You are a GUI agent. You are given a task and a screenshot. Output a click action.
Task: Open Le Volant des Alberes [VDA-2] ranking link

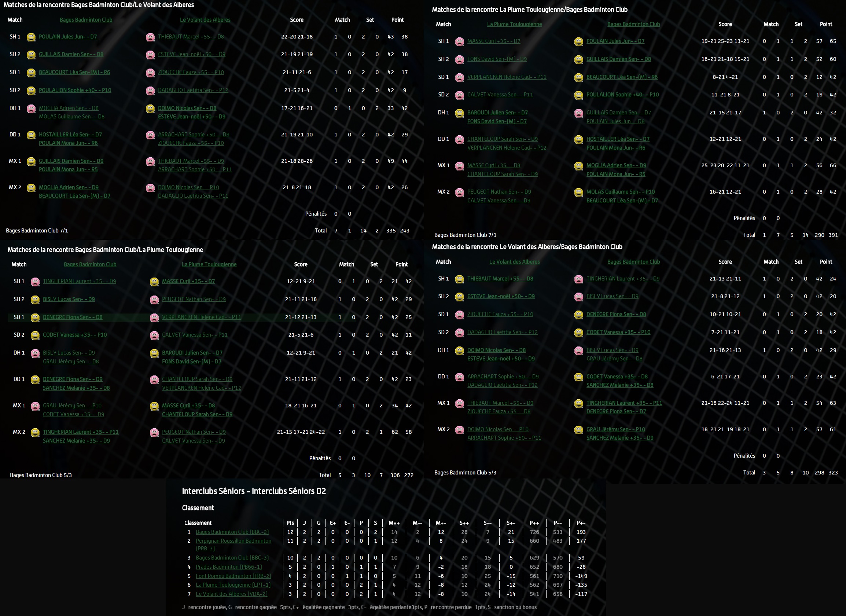(x=231, y=594)
